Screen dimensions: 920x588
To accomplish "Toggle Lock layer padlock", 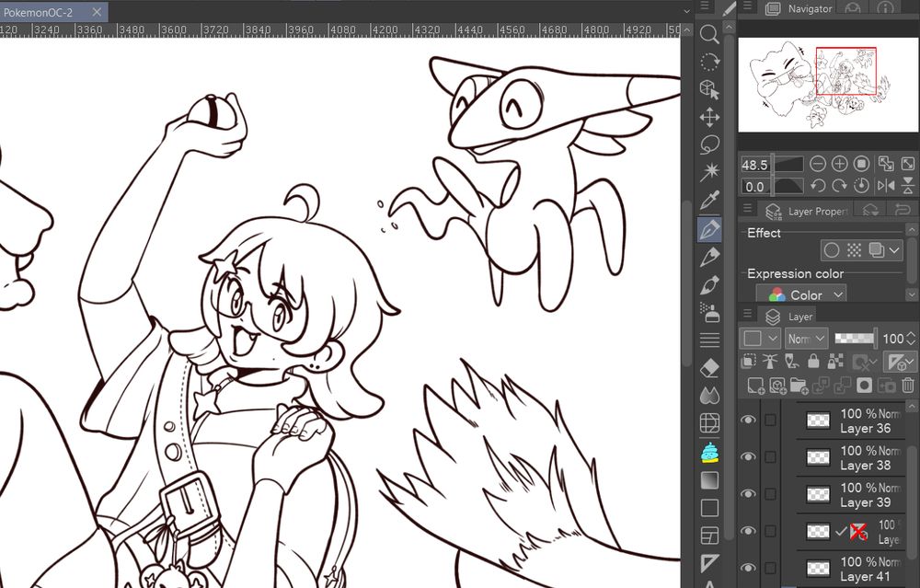I will [x=813, y=362].
